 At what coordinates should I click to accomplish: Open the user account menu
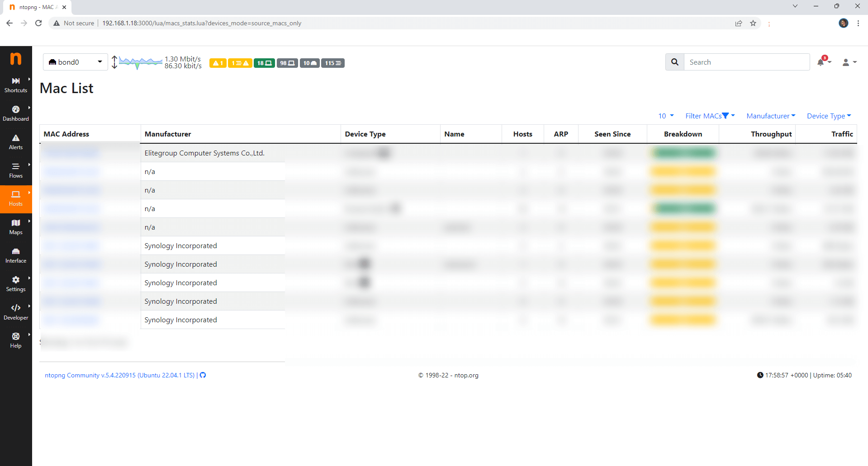coord(849,62)
